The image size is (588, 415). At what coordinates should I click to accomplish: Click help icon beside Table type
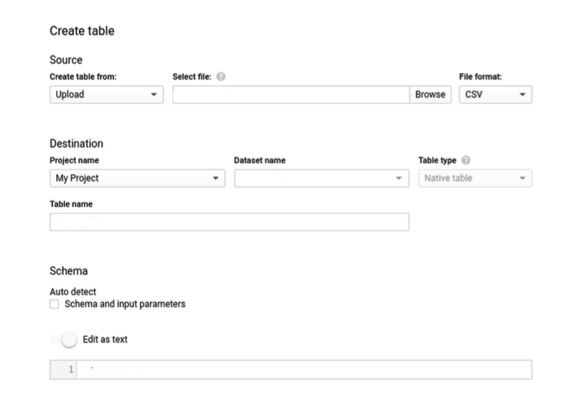coord(466,160)
